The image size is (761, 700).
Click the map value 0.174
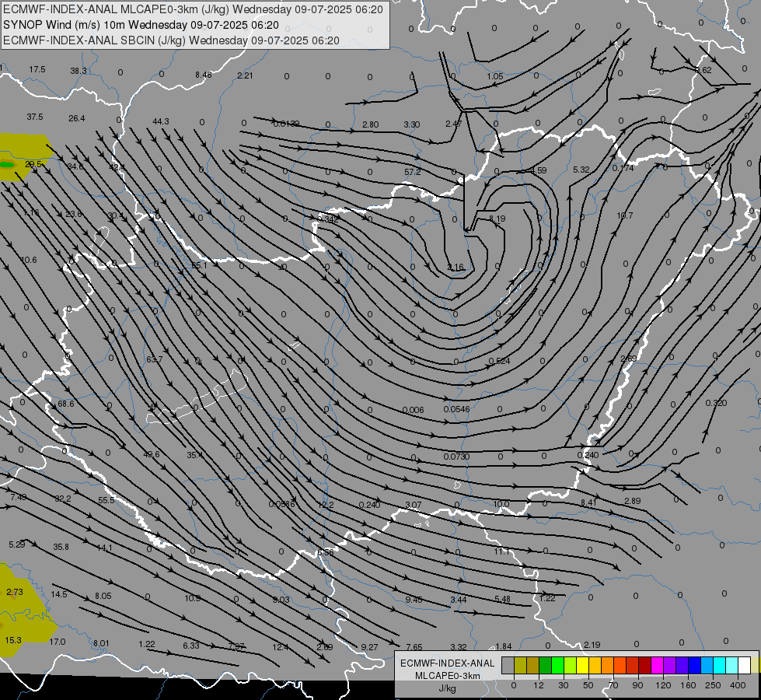tap(623, 169)
